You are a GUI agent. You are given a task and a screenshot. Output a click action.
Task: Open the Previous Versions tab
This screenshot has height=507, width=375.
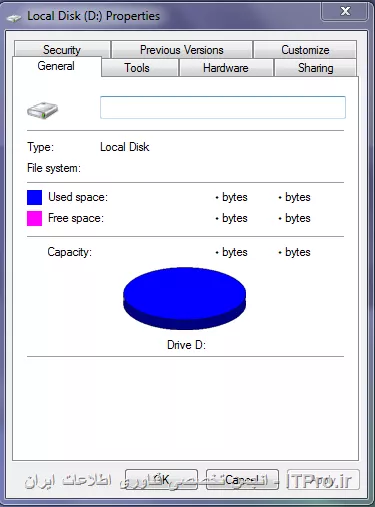(x=182, y=50)
